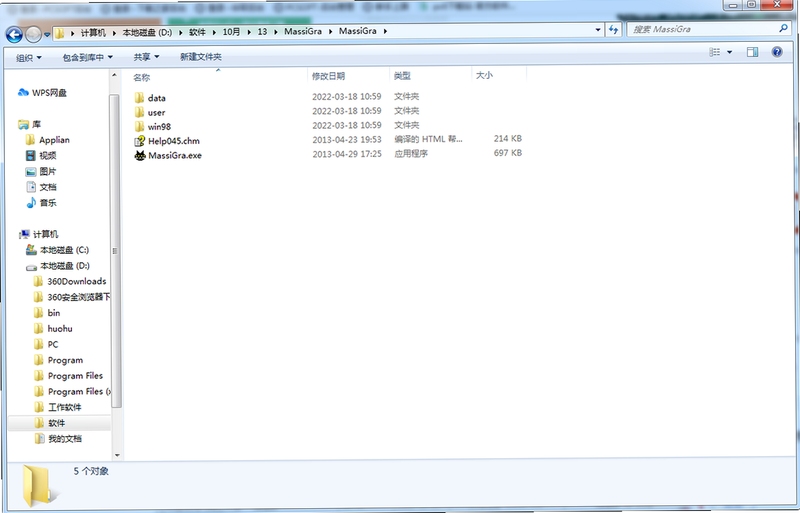
Task: Go back with the Back arrow button
Action: pos(14,34)
